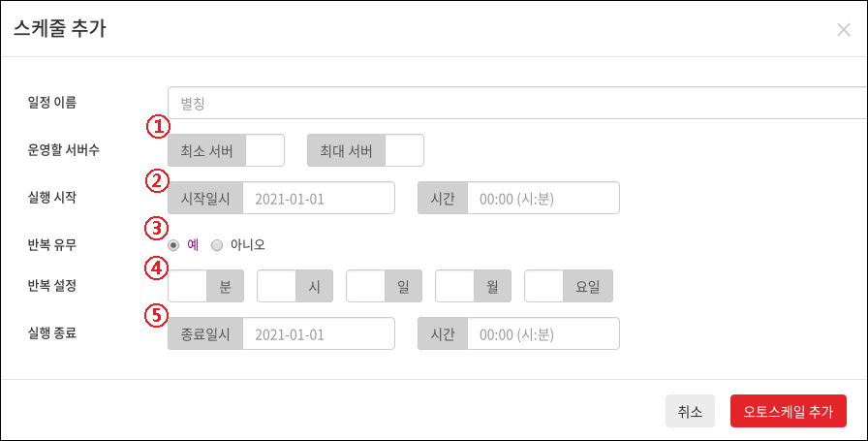Open the 종료일시 date field
868x441 pixels.
(319, 333)
